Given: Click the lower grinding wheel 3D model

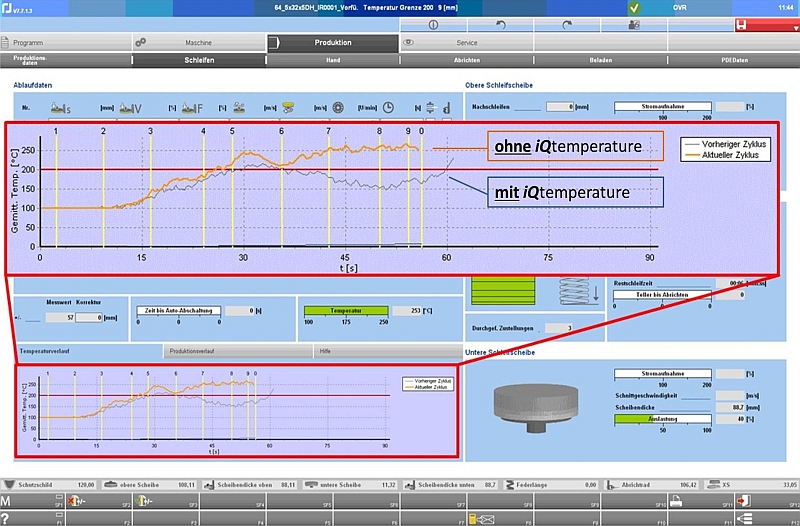Looking at the screenshot, I should (536, 407).
